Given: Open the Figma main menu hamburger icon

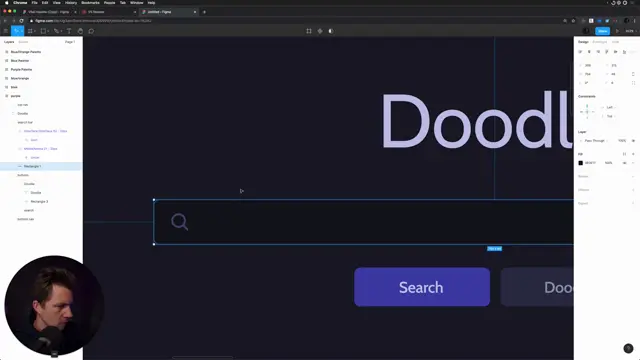Looking at the screenshot, I should [6, 31].
